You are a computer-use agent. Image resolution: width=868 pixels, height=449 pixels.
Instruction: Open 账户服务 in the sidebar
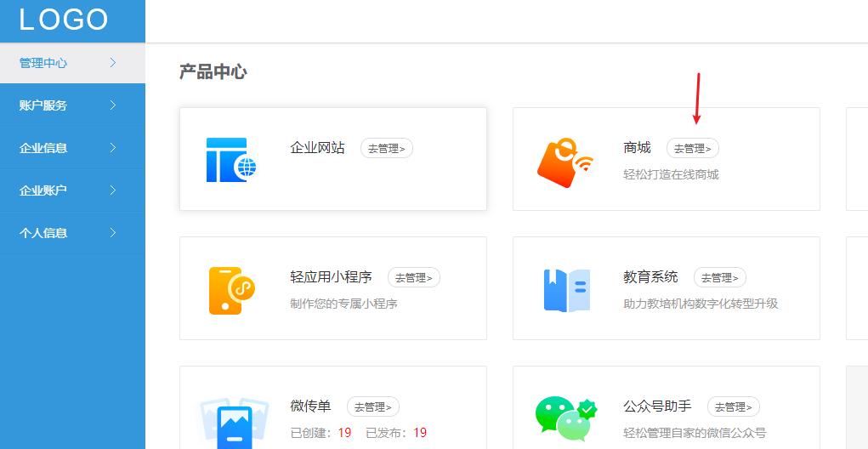click(72, 105)
